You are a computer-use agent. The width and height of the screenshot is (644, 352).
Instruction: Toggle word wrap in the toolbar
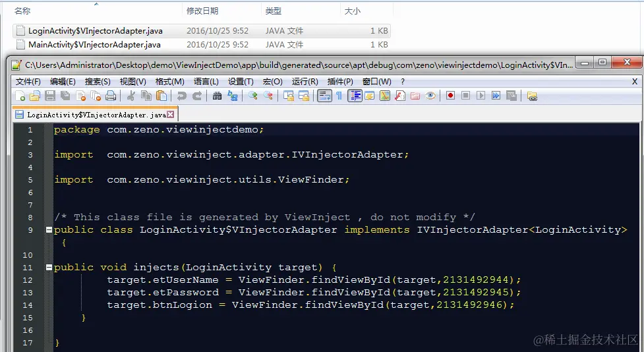(324, 96)
